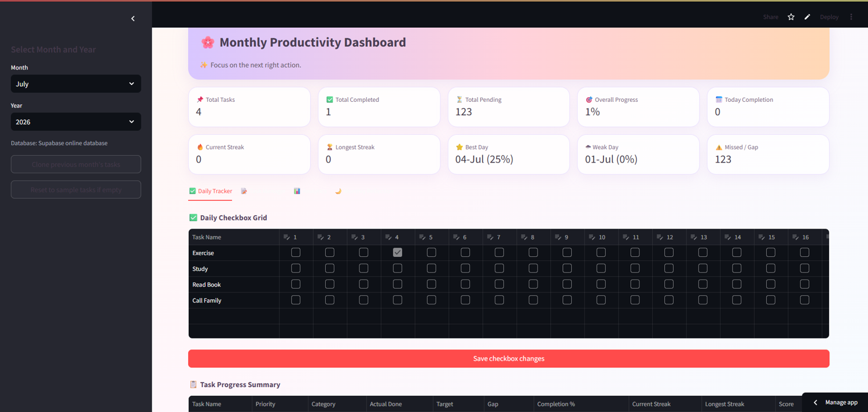Click the editable icon in day 14 column header
This screenshot has width=868, height=412.
tap(728, 237)
